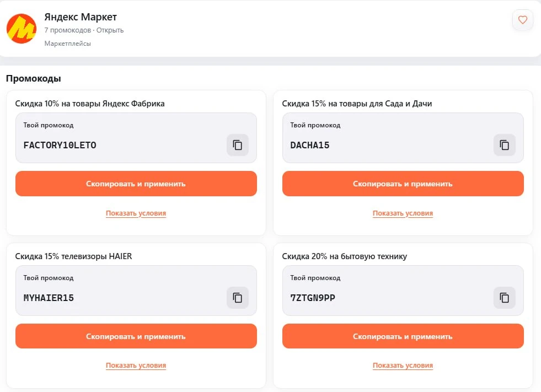Image resolution: width=541 pixels, height=392 pixels.
Task: Select the MYHAIER15 code text
Action: (49, 298)
